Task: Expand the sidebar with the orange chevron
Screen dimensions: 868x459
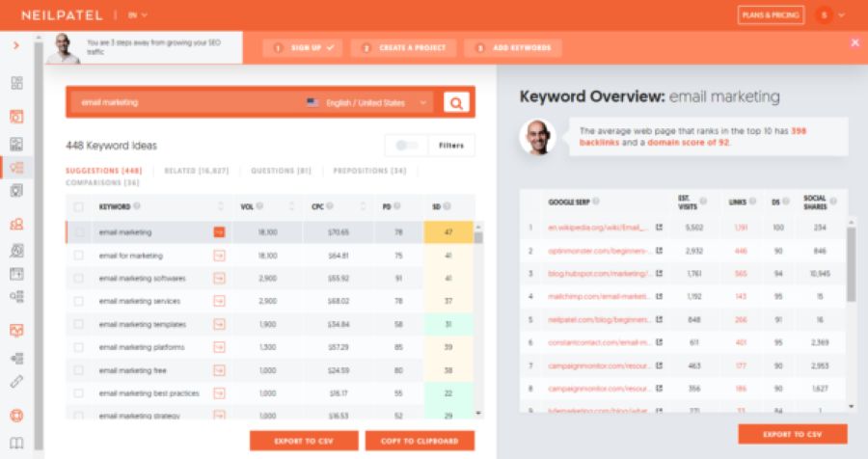Action: 16,45
